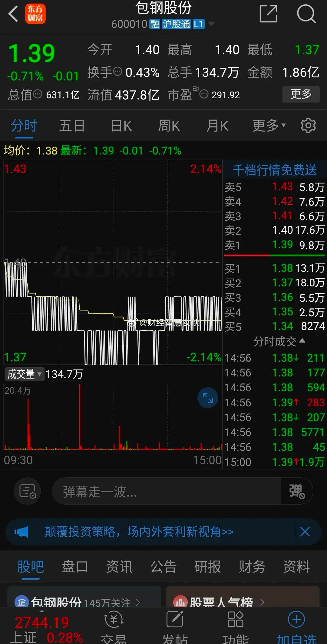Viewport: 327px width, 644px height.
Task: Select 买3 order at 1.36
Action: coord(275,298)
